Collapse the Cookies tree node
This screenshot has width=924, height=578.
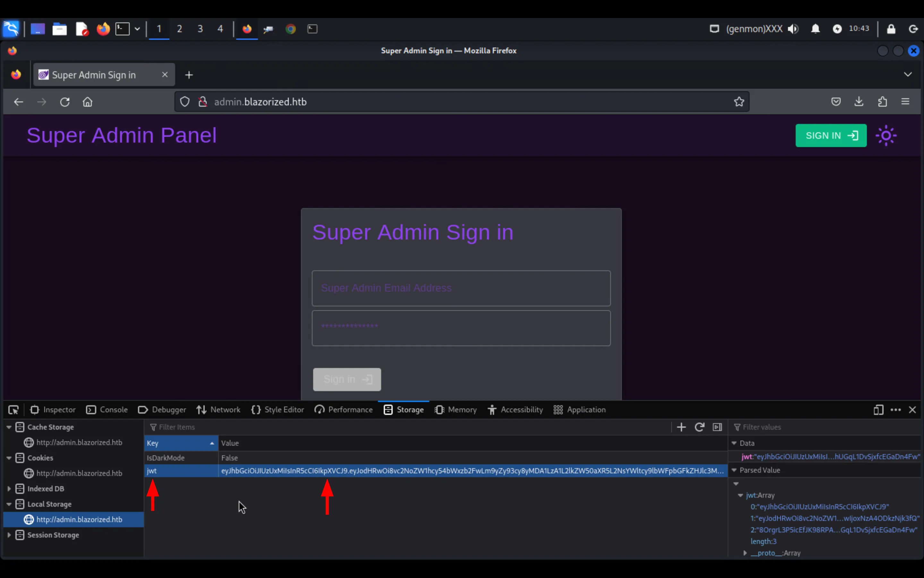pos(9,458)
